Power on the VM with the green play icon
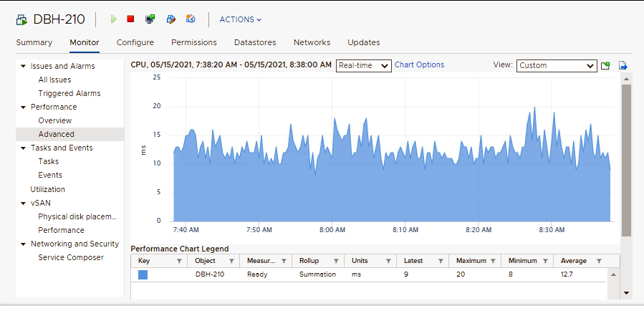644x311 pixels. [113, 19]
